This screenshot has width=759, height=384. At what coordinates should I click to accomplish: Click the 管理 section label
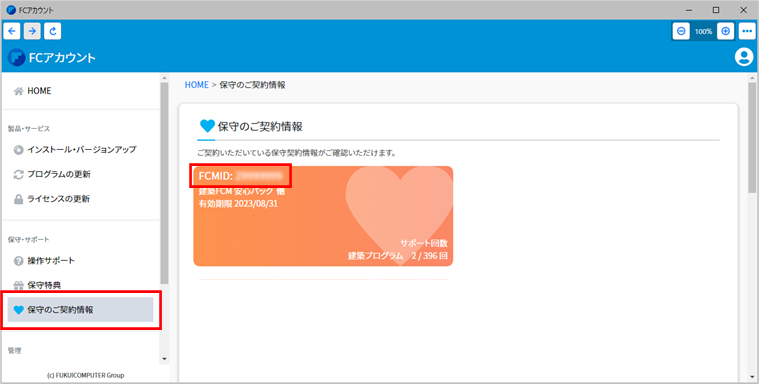(15, 351)
